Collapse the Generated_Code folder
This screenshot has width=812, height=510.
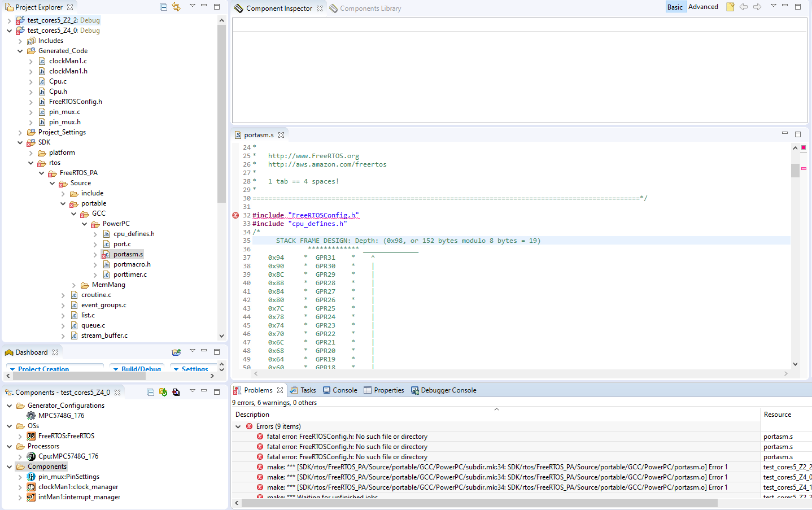[x=20, y=51]
